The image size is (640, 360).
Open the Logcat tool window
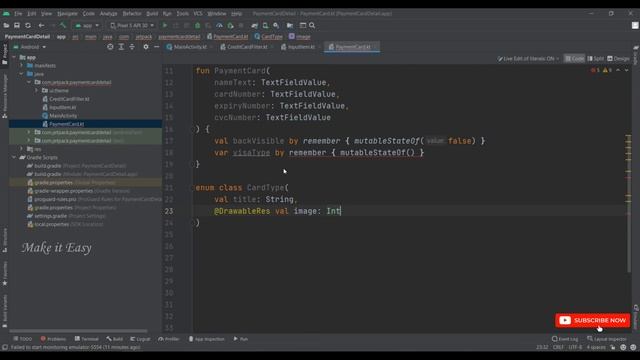tap(140, 339)
